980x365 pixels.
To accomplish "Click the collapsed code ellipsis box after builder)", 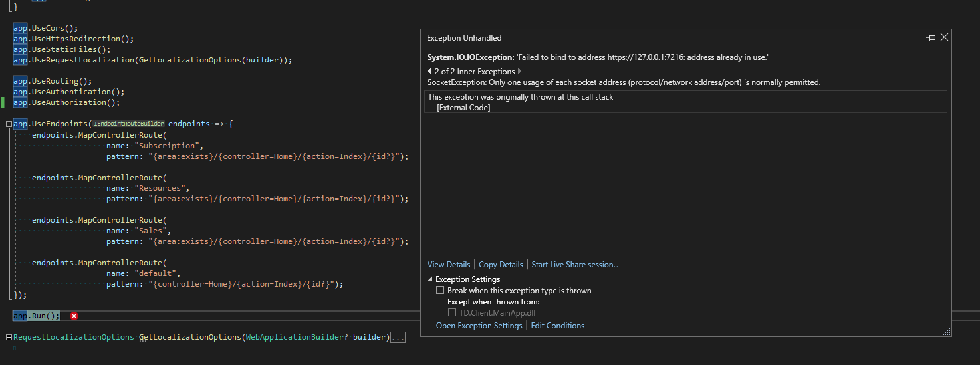I will [398, 338].
